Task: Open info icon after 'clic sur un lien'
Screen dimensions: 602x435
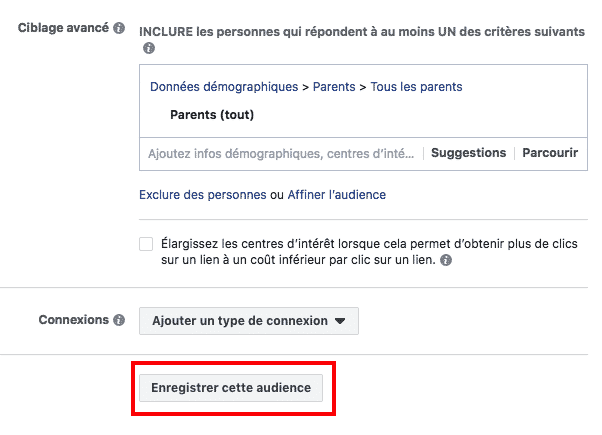Action: tap(446, 260)
